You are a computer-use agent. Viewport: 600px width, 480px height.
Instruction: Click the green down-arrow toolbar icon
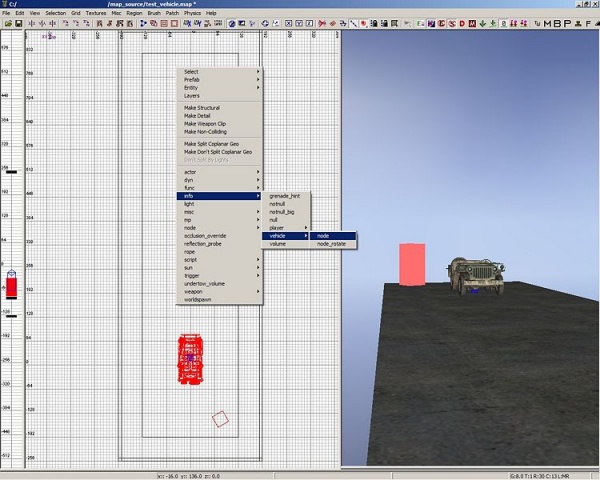pyautogui.click(x=483, y=23)
